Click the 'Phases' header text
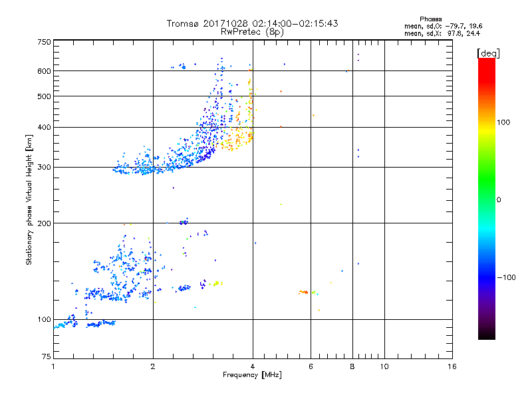Image resolution: width=532 pixels, height=399 pixels. (430, 19)
